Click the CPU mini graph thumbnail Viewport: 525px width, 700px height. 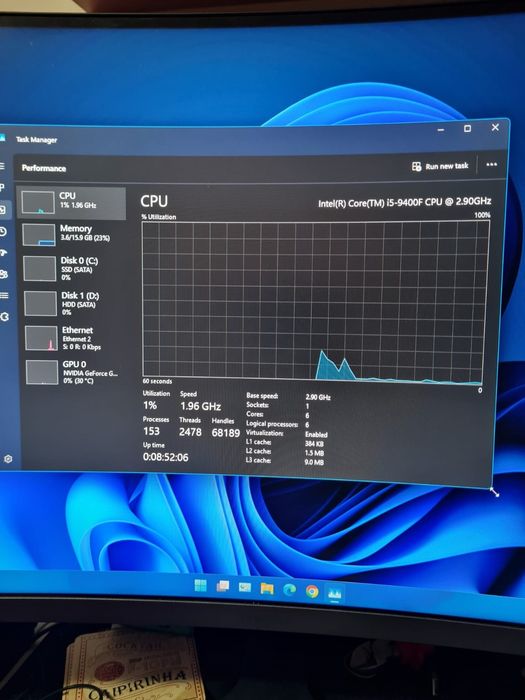38,202
